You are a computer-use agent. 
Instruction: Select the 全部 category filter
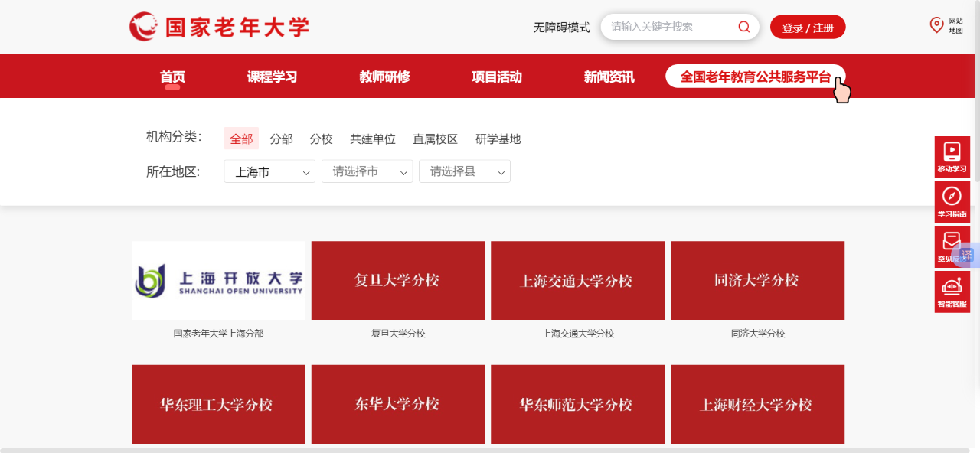[241, 139]
